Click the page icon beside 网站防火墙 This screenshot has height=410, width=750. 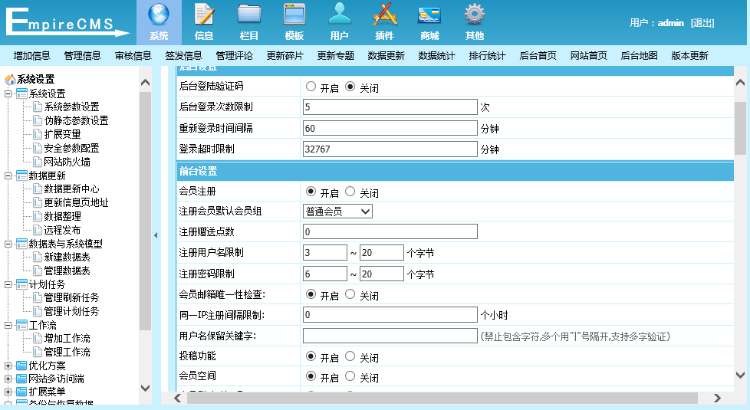pos(37,162)
